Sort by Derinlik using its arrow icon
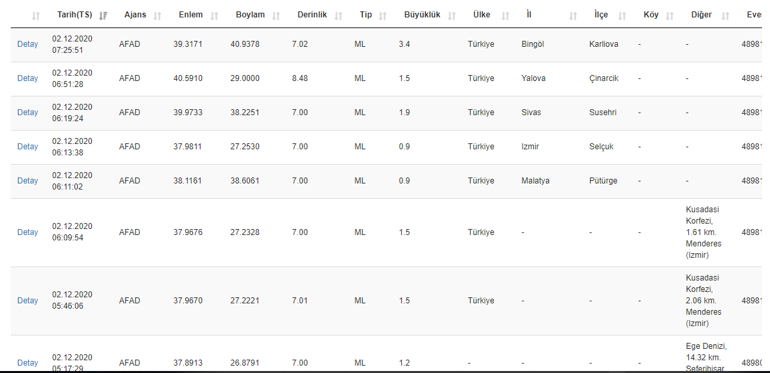Image resolution: width=770 pixels, height=373 pixels. pos(338,16)
